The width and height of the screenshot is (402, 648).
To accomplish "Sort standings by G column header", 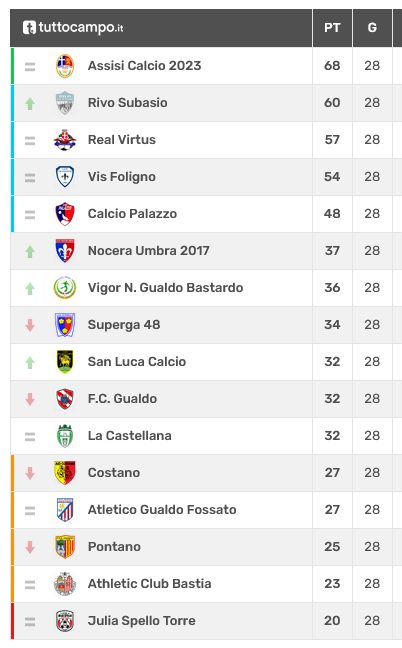I will click(x=372, y=28).
